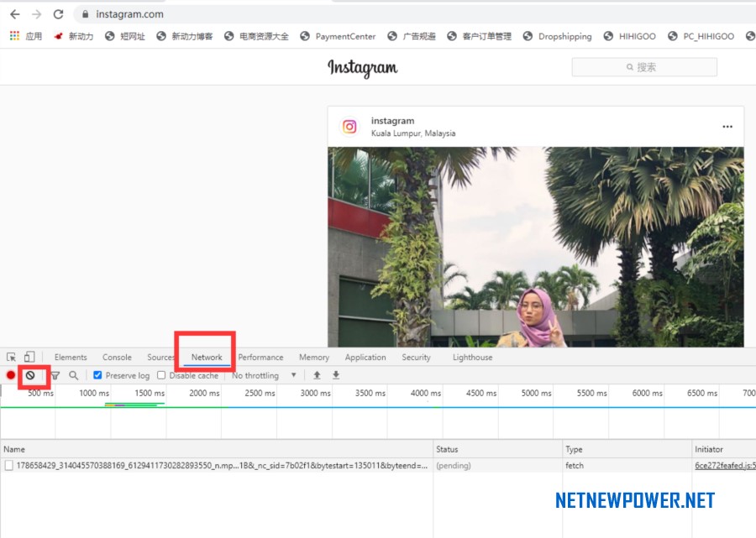Clear the network log
Viewport: 756px width, 538px height.
pyautogui.click(x=30, y=375)
